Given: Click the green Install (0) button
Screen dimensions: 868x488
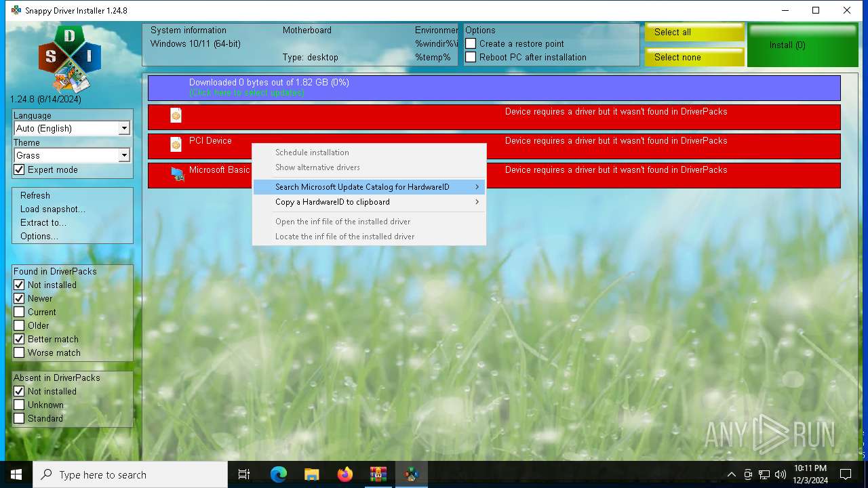Looking at the screenshot, I should (x=803, y=45).
